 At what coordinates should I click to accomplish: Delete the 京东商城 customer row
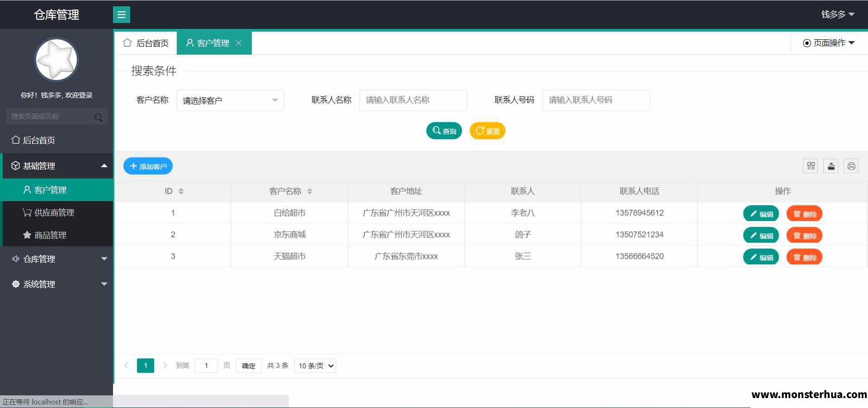tap(804, 235)
